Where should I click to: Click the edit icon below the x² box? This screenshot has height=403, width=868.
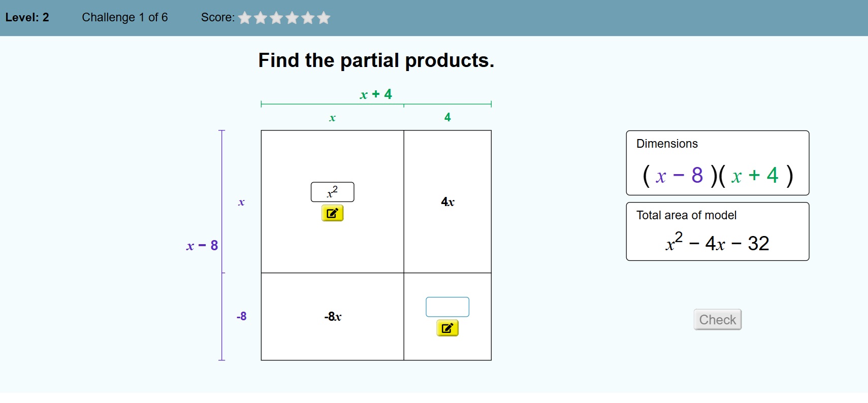pos(332,213)
